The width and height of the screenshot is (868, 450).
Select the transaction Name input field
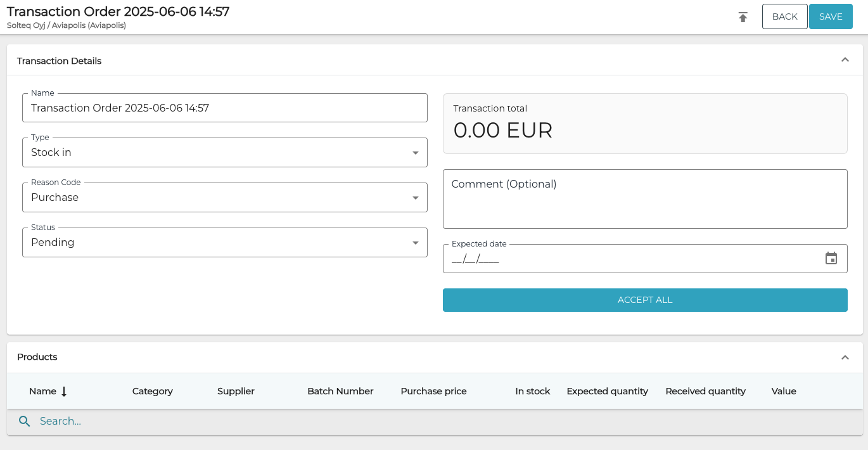click(224, 108)
